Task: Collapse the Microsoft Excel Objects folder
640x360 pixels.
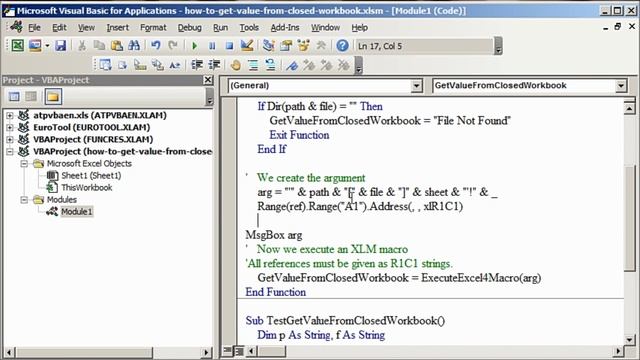Action: click(24, 164)
